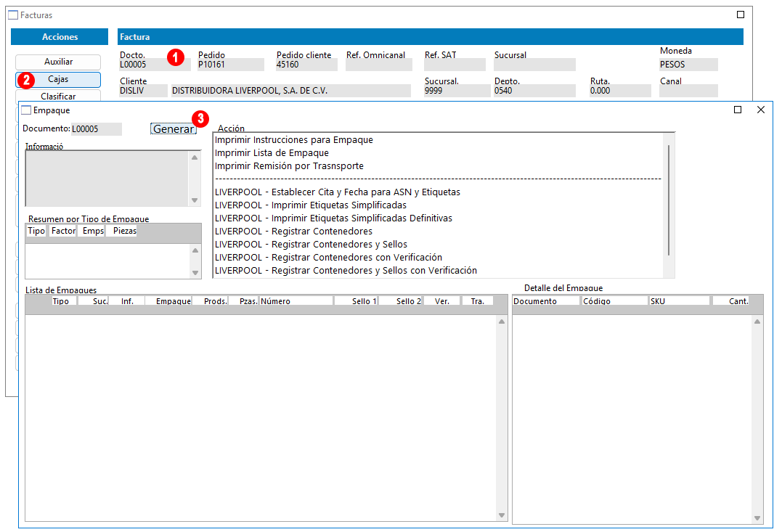Viewport: 782px width, 532px height.
Task: Close the Empaque window
Action: [760, 110]
